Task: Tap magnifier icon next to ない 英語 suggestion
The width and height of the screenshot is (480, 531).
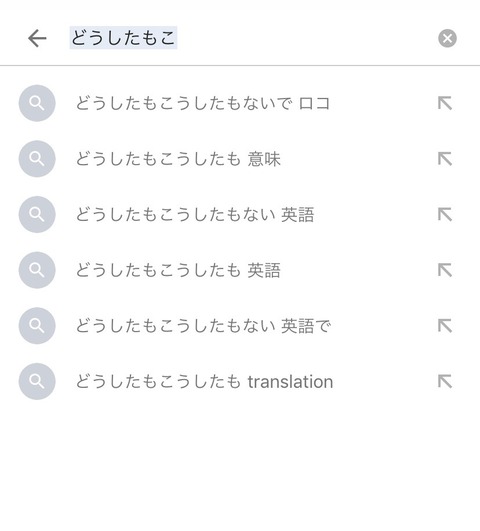Action: tap(37, 214)
